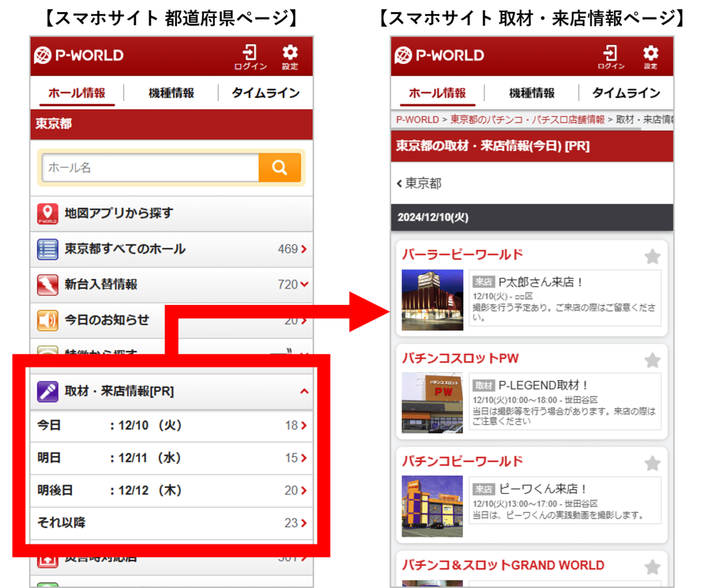This screenshot has width=712, height=588.
Task: Expand 新台入替情報 dropdown chevron
Action: 304,284
